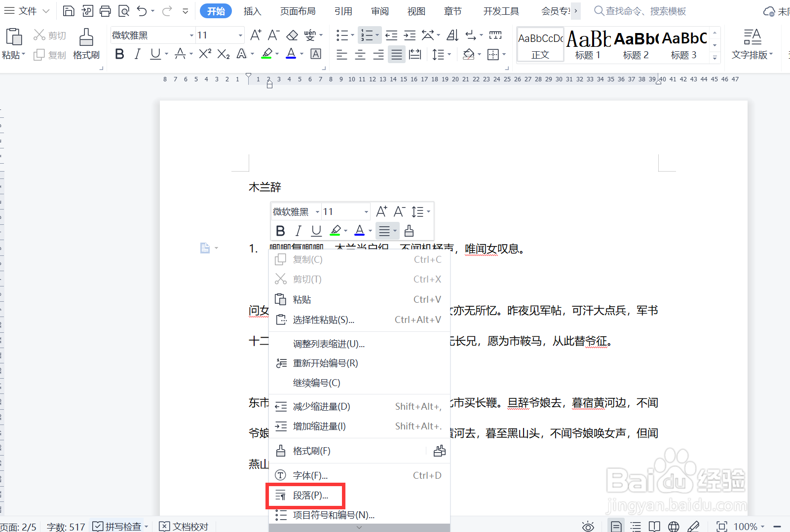
Task: Click the Redo arrow
Action: [x=167, y=11]
